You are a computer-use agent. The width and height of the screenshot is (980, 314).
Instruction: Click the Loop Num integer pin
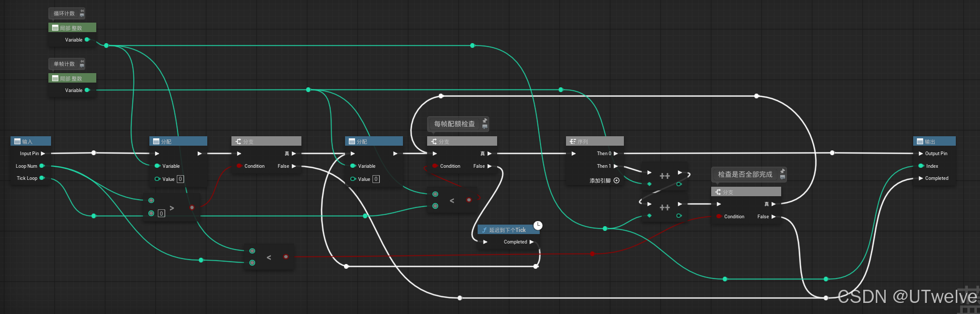[x=42, y=166]
